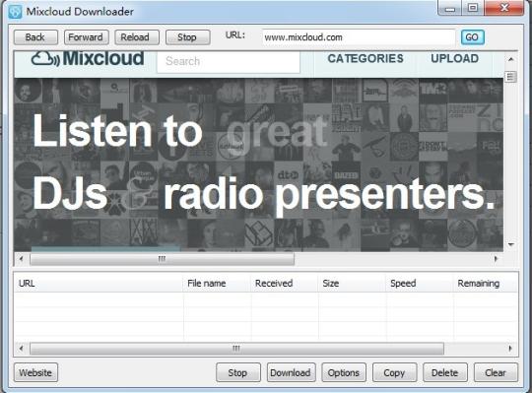Clear the download list
532x393 pixels.
pyautogui.click(x=496, y=372)
